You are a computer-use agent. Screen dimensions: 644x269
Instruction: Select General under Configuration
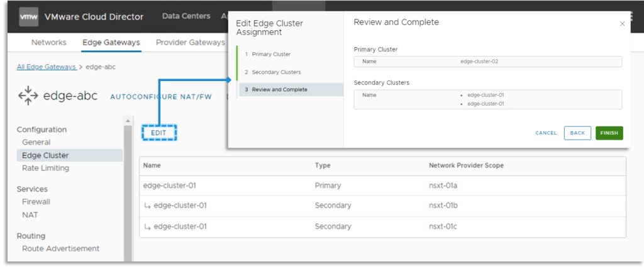tap(36, 143)
